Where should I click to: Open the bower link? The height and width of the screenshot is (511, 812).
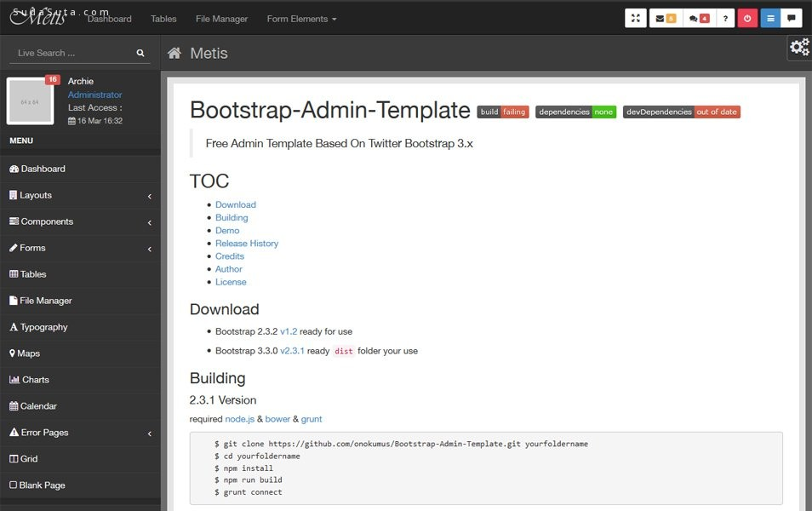point(277,419)
